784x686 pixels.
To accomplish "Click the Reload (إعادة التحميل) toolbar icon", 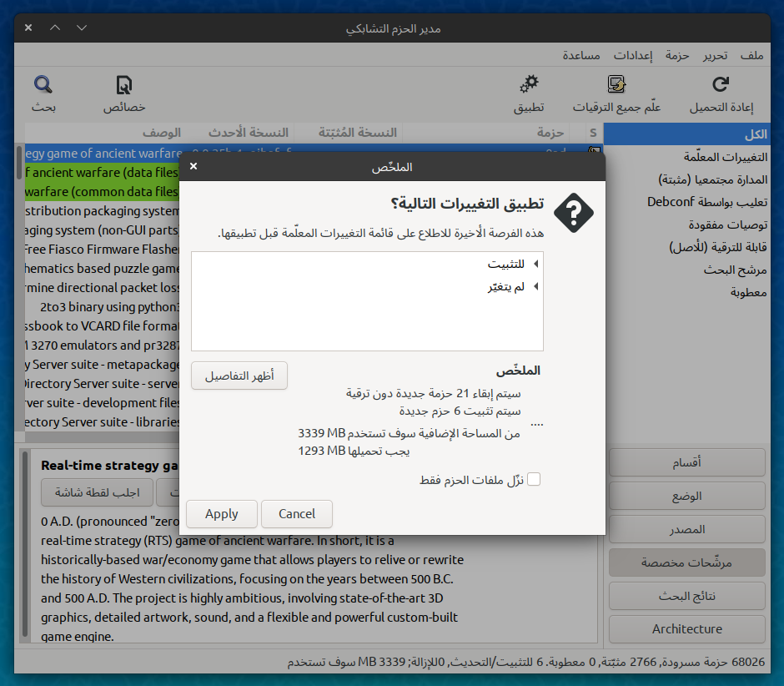I will pos(721,84).
